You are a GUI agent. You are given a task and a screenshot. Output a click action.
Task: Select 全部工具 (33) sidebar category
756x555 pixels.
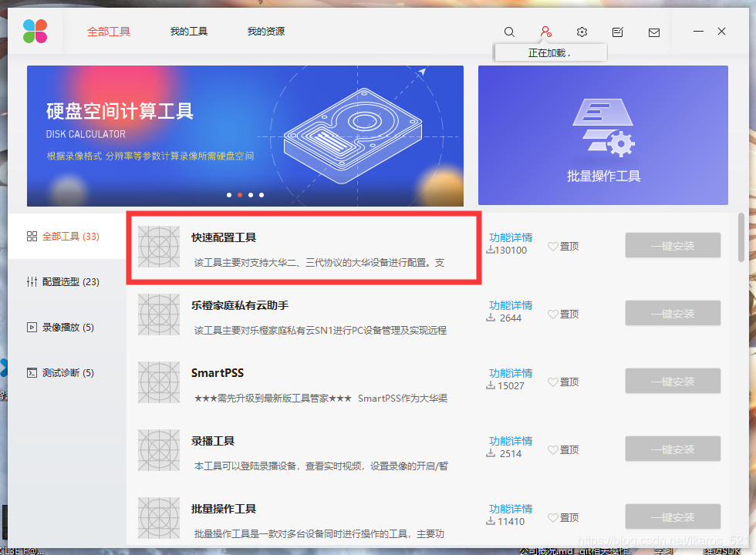pos(67,236)
